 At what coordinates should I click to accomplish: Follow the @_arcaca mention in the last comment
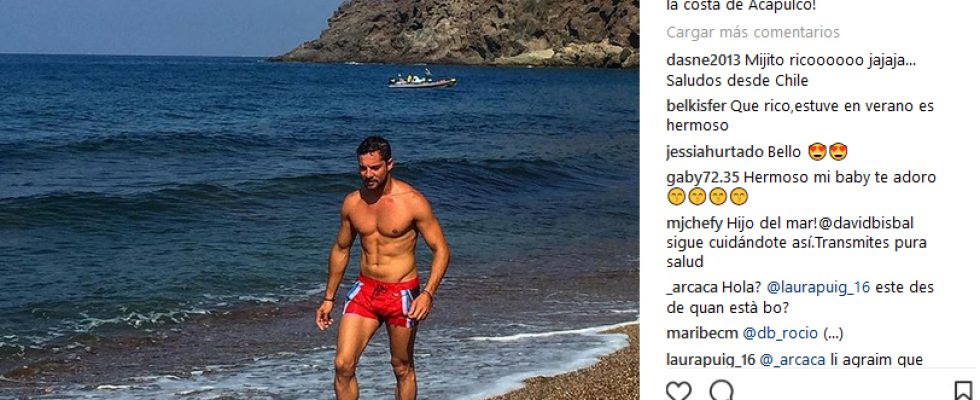pos(792,359)
